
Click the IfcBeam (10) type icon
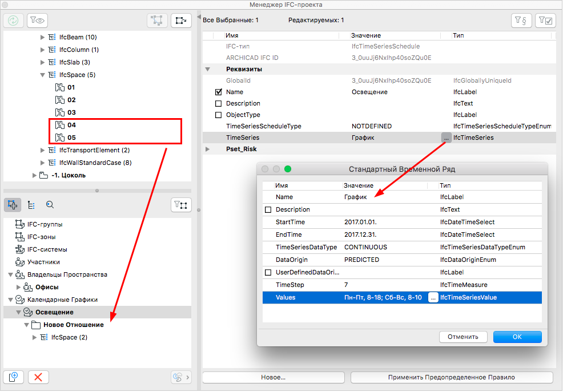tap(52, 37)
